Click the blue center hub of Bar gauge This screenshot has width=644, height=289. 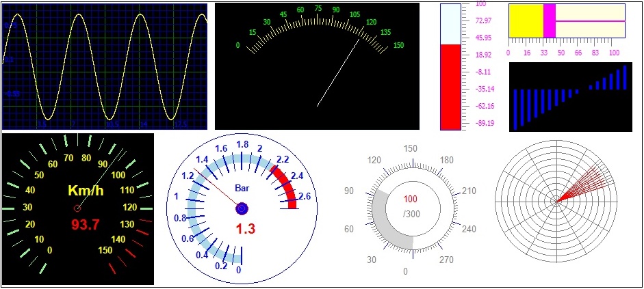(x=242, y=208)
